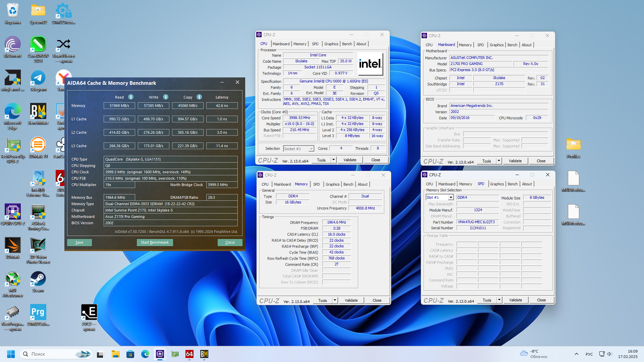Open weather widget showing -8°C
Viewport: 644px width, 362px height.
click(x=533, y=354)
